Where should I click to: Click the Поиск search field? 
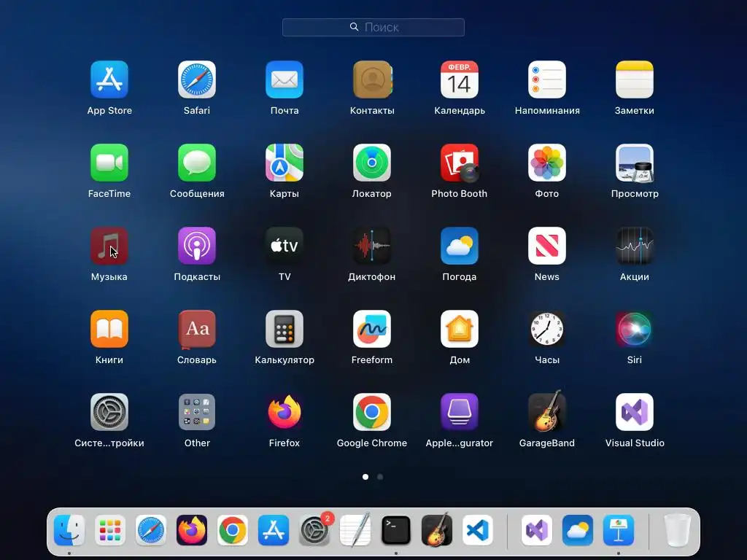click(x=373, y=27)
